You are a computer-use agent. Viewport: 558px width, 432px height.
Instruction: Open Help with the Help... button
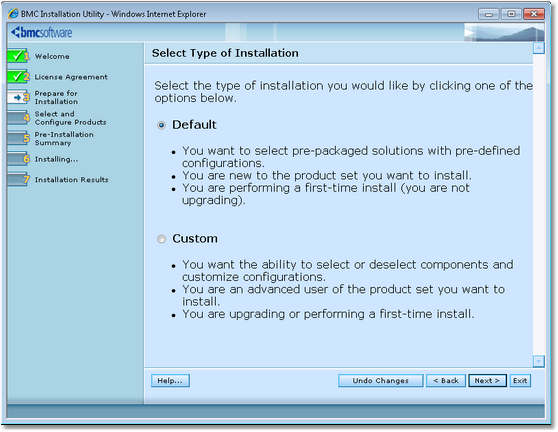tap(170, 380)
